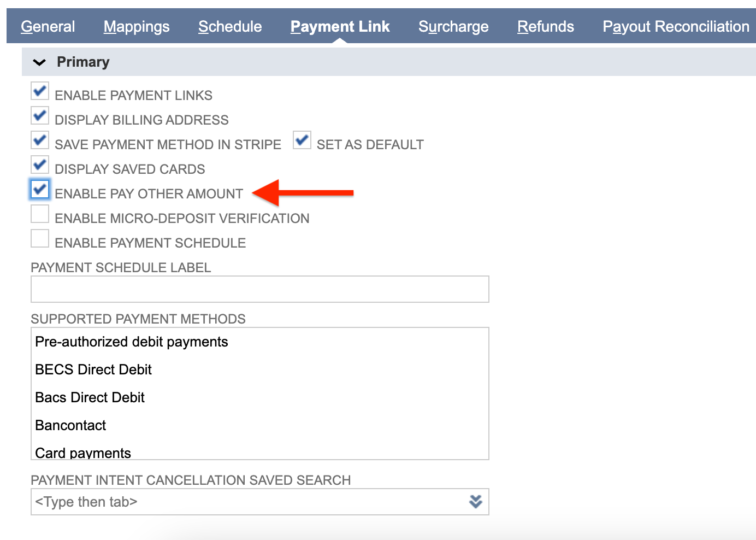Uncheck ENABLE PAY OTHER AMOUNT
The width and height of the screenshot is (756, 540).
[x=39, y=189]
